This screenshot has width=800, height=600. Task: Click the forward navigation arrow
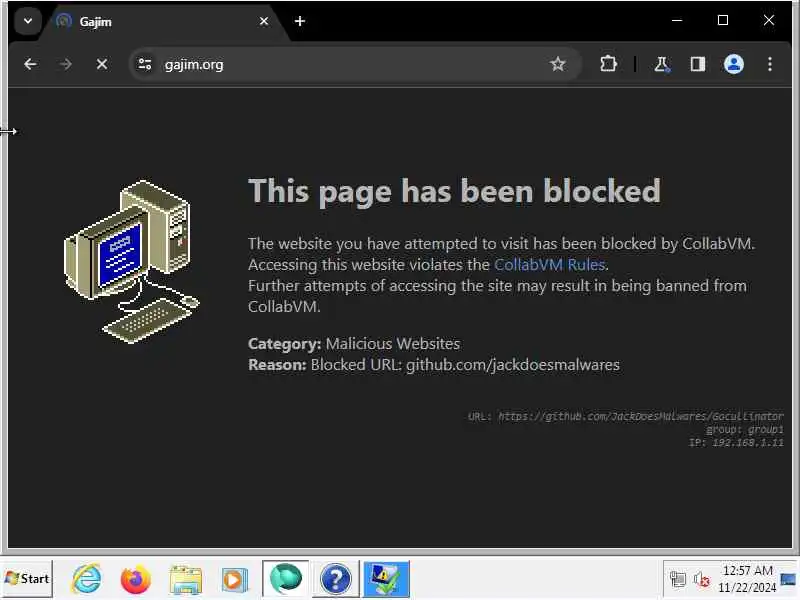tap(65, 64)
